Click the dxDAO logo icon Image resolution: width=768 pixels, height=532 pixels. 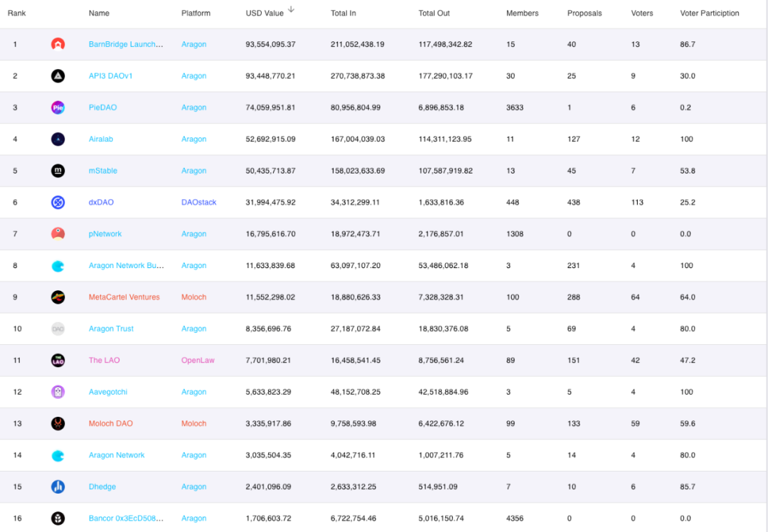(58, 202)
